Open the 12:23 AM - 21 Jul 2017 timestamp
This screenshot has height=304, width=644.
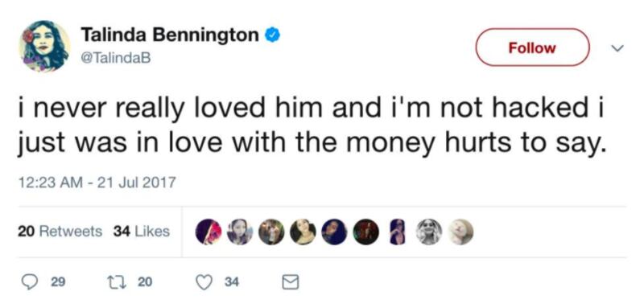(97, 182)
